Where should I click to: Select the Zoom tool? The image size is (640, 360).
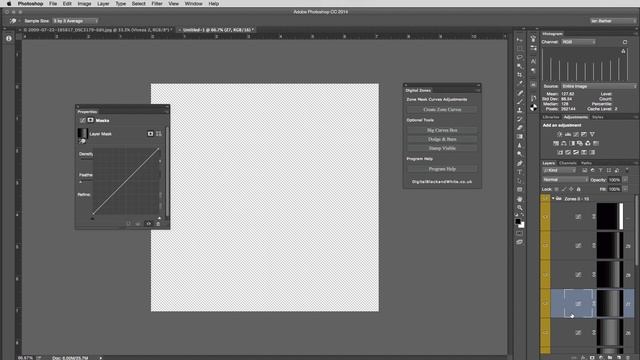pyautogui.click(x=520, y=208)
